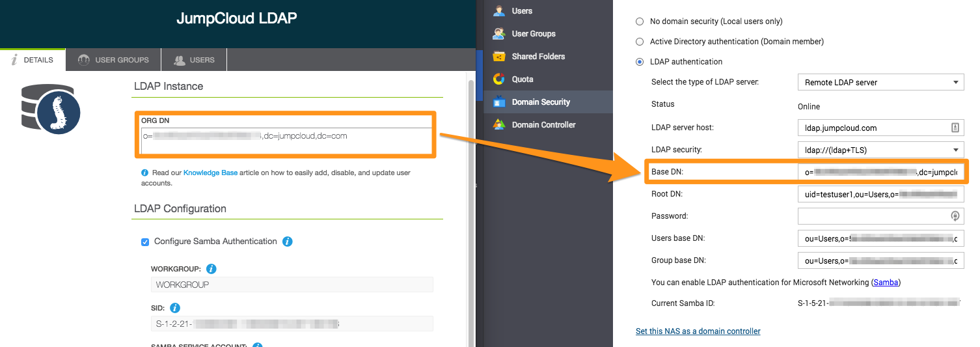Click the JumpCloud panel vertical scrollbar
The height and width of the screenshot is (347, 980).
pyautogui.click(x=470, y=195)
